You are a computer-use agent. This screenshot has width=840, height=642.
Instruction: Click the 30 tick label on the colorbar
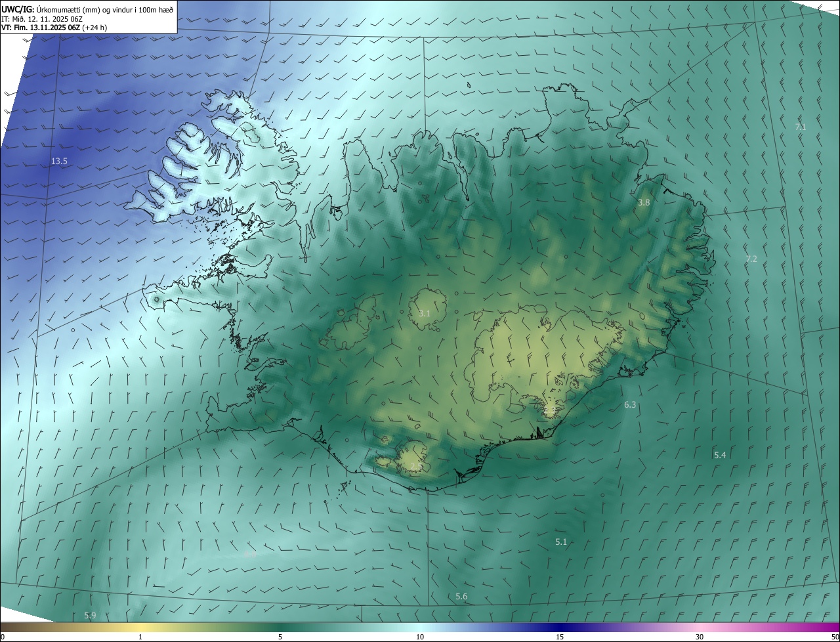tap(700, 637)
